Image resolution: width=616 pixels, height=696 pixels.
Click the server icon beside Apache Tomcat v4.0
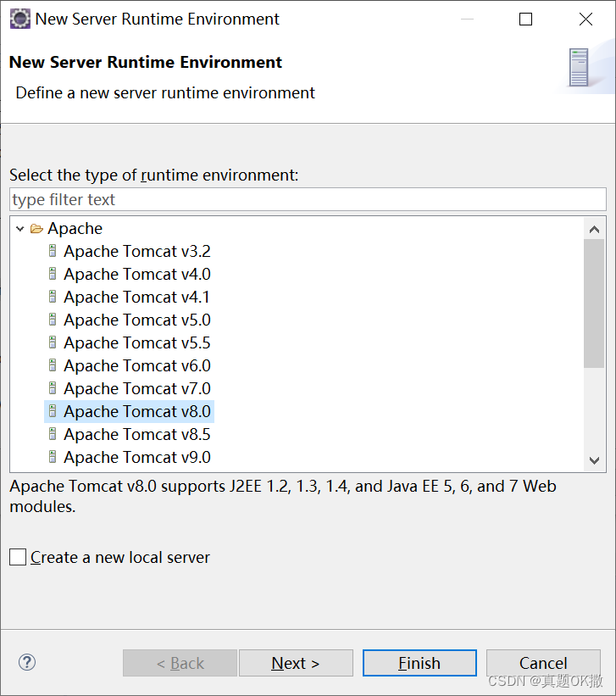click(x=53, y=274)
